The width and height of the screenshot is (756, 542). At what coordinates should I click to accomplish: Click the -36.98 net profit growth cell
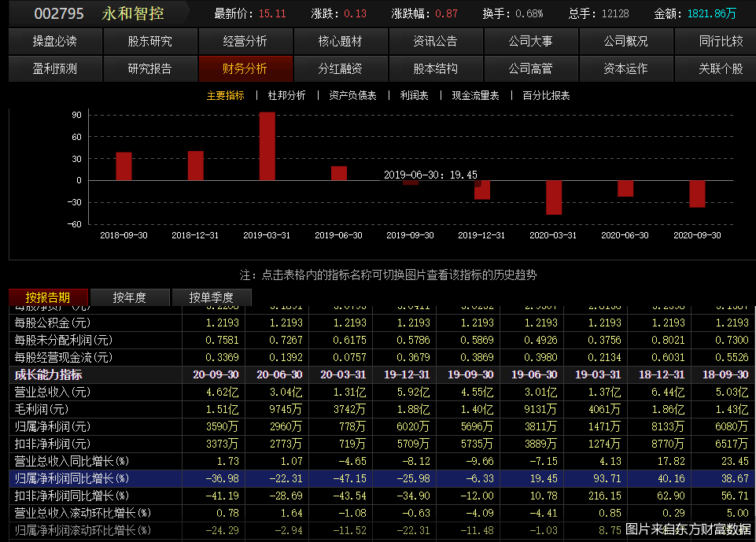pyautogui.click(x=222, y=479)
